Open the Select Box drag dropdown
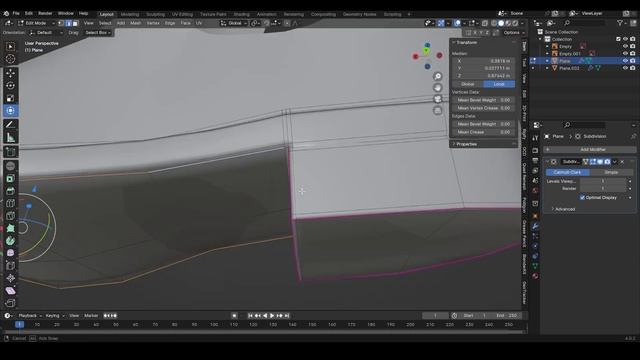The image size is (640, 360). point(98,33)
